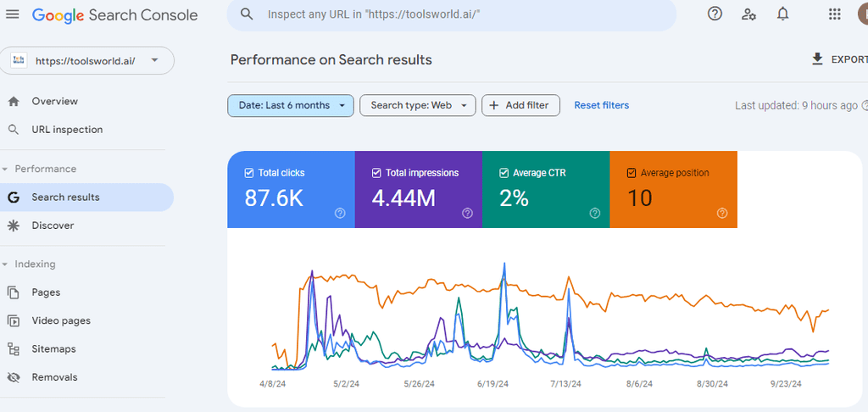Click the Inspect any URL search field
The width and height of the screenshot is (868, 412).
pos(458,14)
